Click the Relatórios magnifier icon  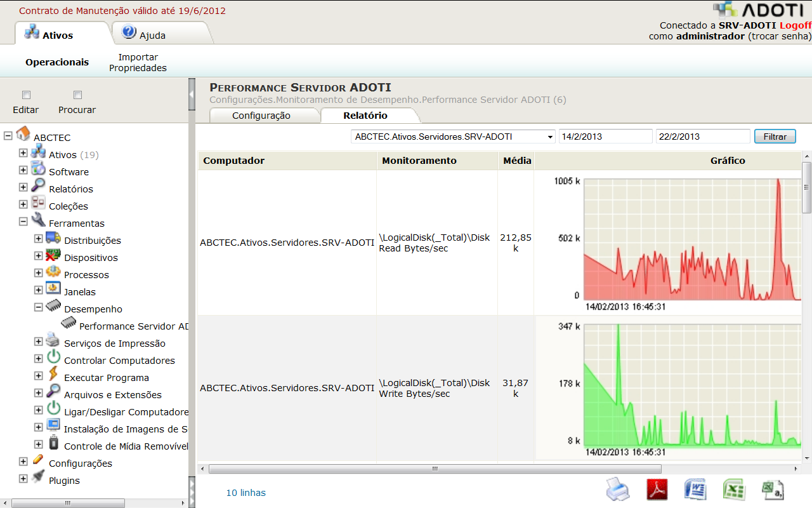39,185
